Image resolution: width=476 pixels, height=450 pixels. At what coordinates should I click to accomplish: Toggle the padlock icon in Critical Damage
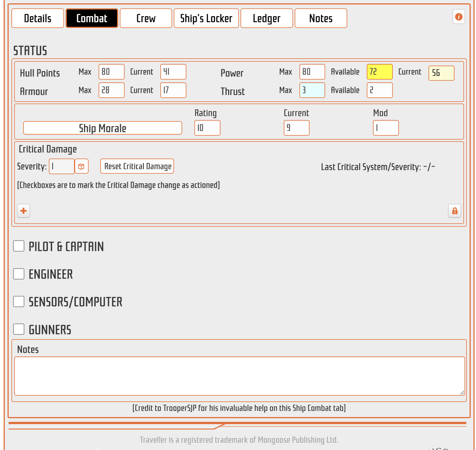[454, 211]
